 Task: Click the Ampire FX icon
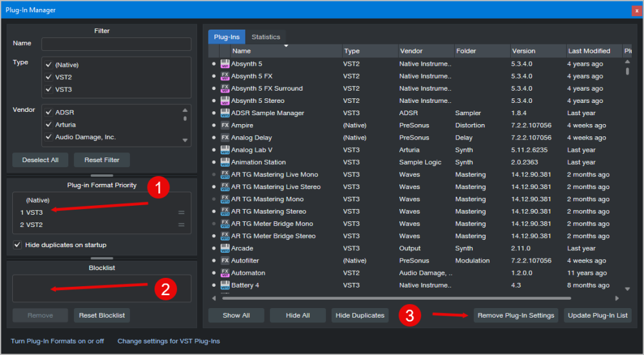tap(225, 125)
